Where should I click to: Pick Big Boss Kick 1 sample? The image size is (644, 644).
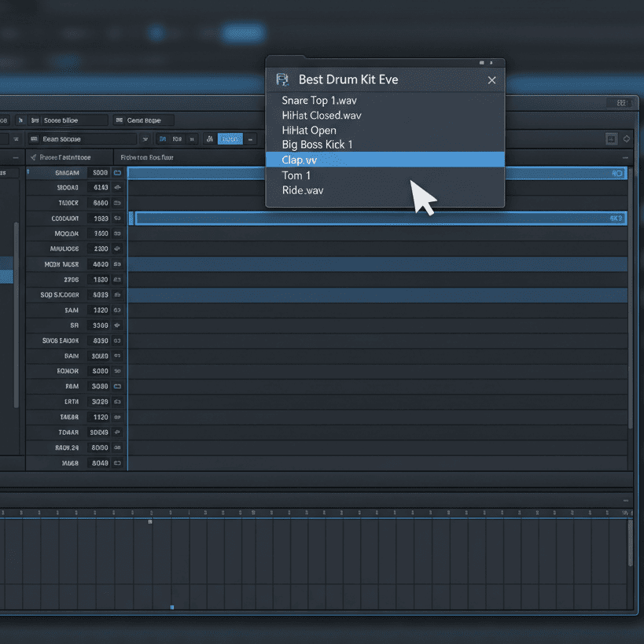coord(317,145)
